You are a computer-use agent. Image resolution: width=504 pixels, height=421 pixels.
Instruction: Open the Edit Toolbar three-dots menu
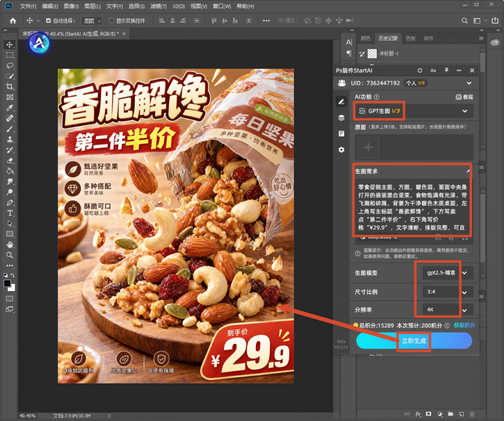(x=10, y=265)
